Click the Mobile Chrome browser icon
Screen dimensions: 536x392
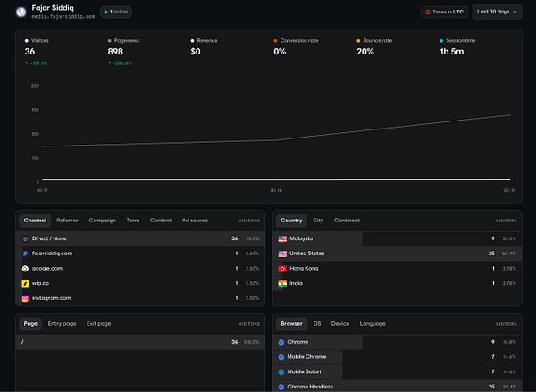(x=281, y=357)
